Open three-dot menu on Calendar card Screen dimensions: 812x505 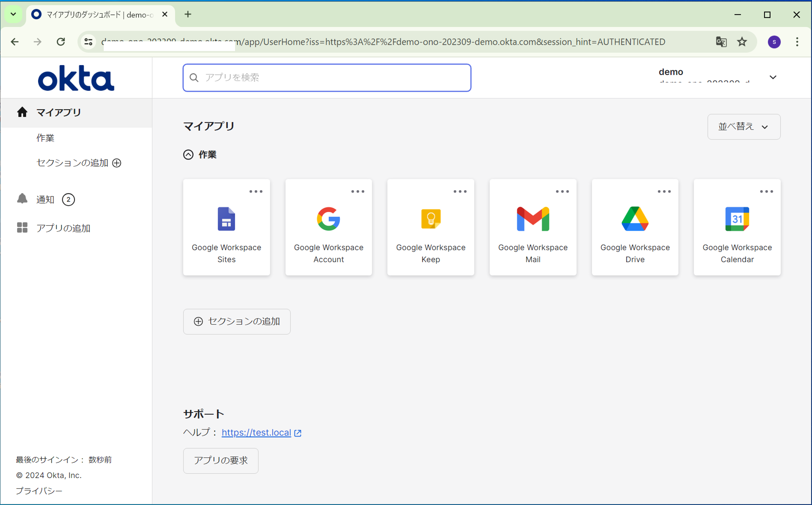click(x=767, y=192)
